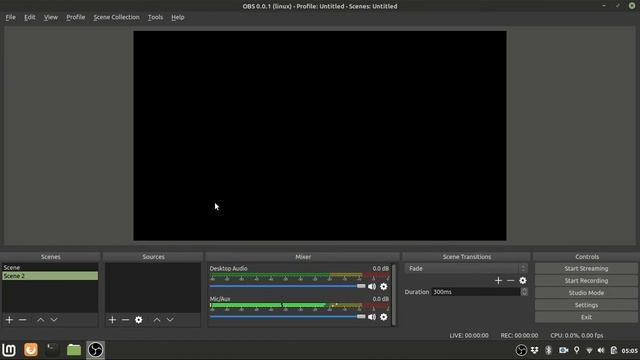Move scene up in Scenes list
640x360 pixels.
click(x=40, y=320)
